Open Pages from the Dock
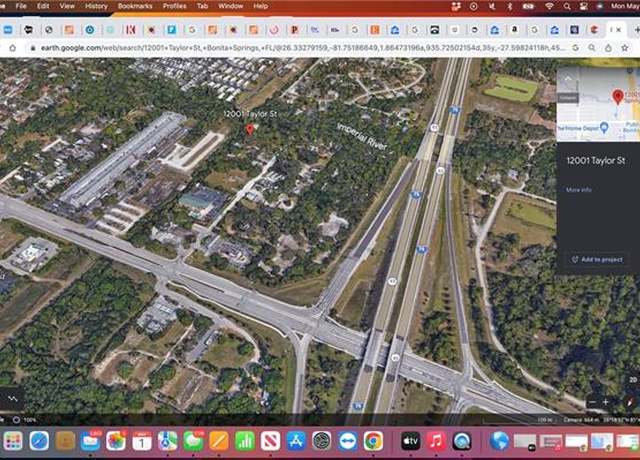The height and width of the screenshot is (460, 640). coord(219,442)
